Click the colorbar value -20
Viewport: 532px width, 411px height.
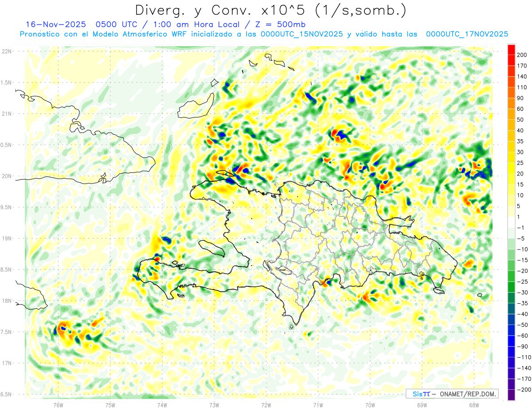(523, 271)
